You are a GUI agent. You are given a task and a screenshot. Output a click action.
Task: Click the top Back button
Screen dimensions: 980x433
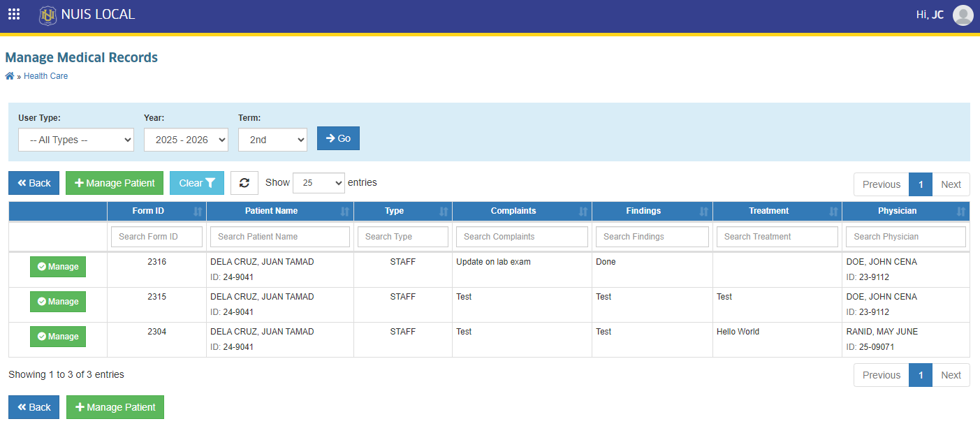34,183
